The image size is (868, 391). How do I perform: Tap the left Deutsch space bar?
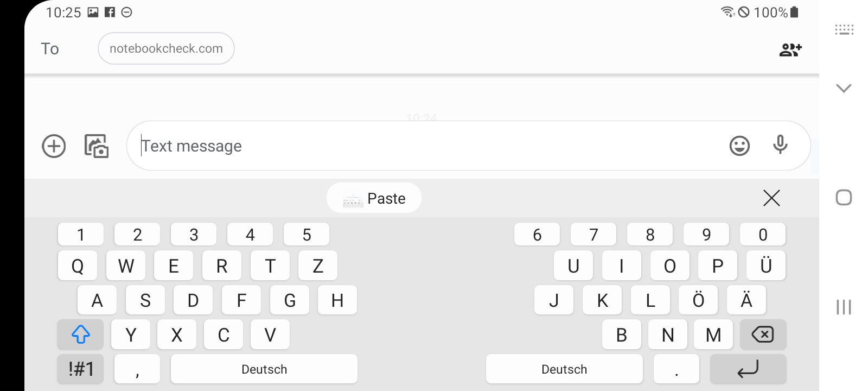point(264,369)
